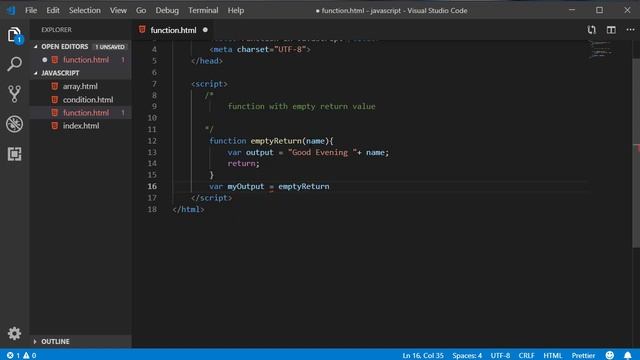
Task: Click unsaved dot beside function.html in Open Editors
Action: (44, 60)
